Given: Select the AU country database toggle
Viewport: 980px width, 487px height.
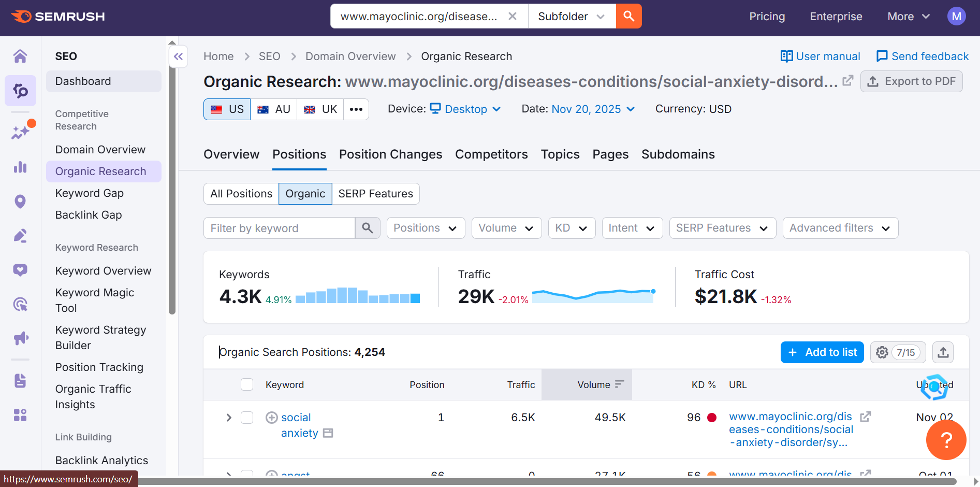Looking at the screenshot, I should pos(274,109).
